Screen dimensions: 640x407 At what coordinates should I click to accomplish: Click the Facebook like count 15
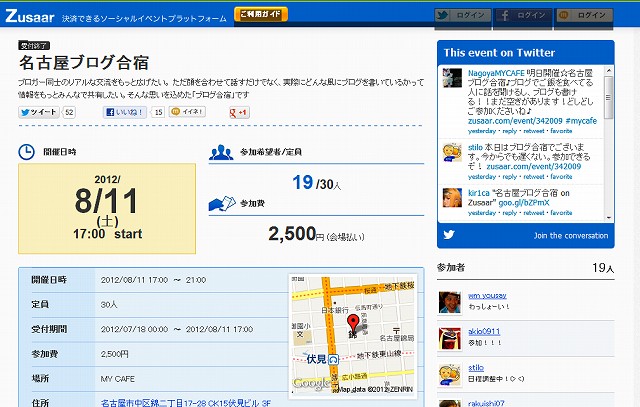click(158, 112)
